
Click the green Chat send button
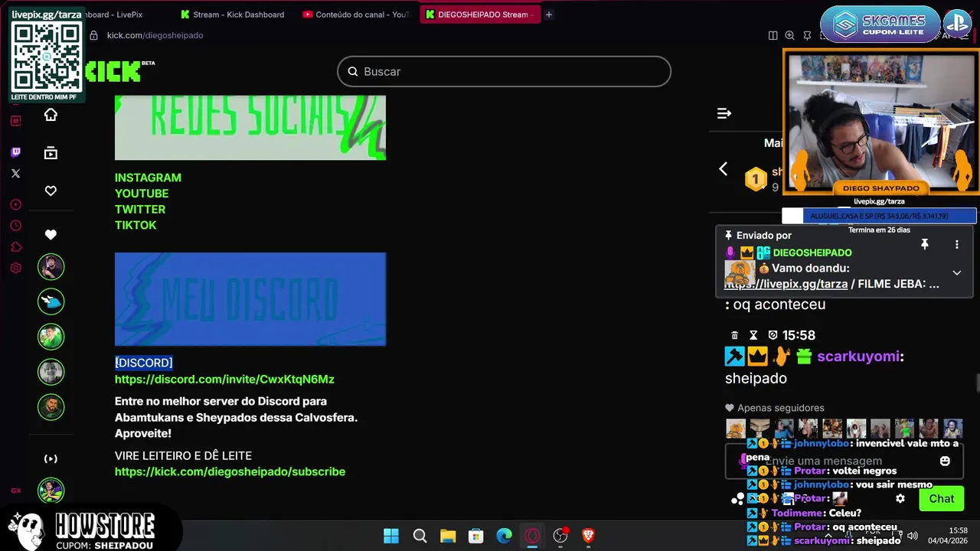coord(942,498)
